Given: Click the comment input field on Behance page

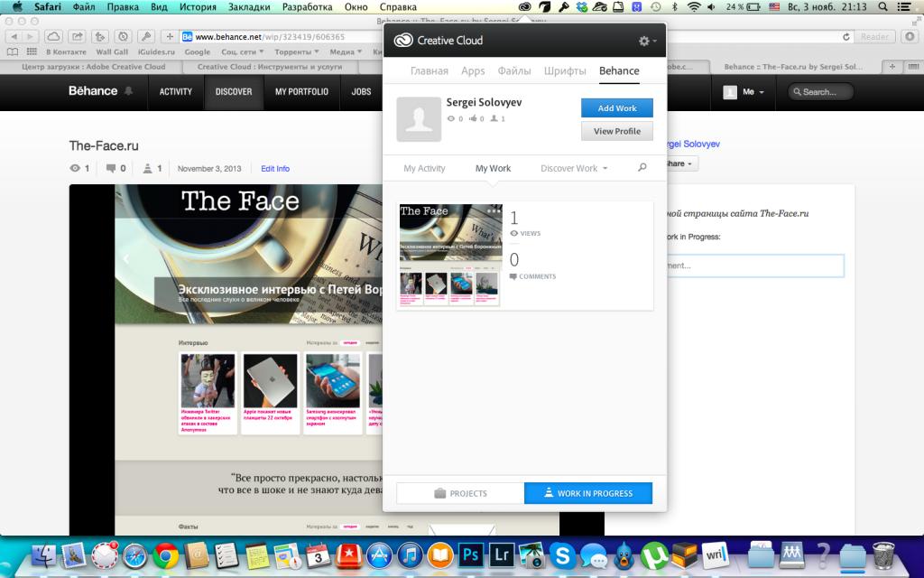Looking at the screenshot, I should tap(755, 266).
